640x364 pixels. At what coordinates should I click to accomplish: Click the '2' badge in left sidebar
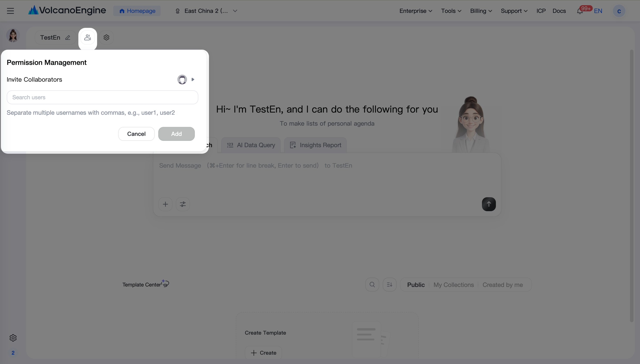pyautogui.click(x=13, y=353)
